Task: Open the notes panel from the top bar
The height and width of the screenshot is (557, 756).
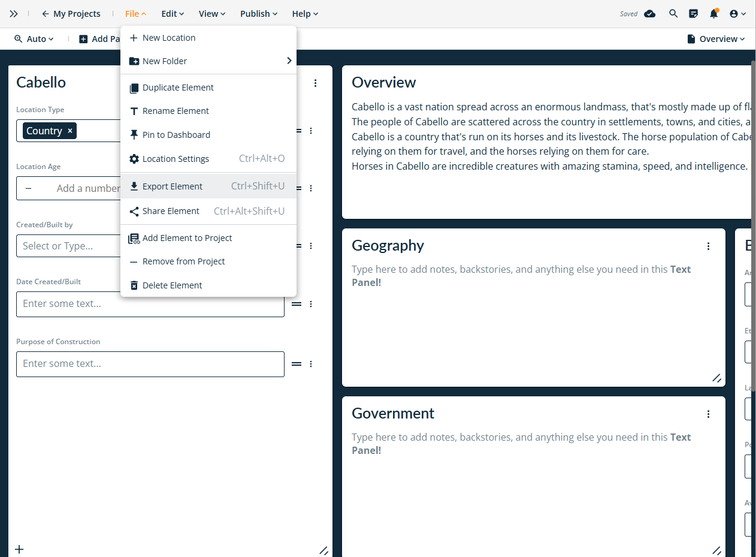Action: pos(694,13)
